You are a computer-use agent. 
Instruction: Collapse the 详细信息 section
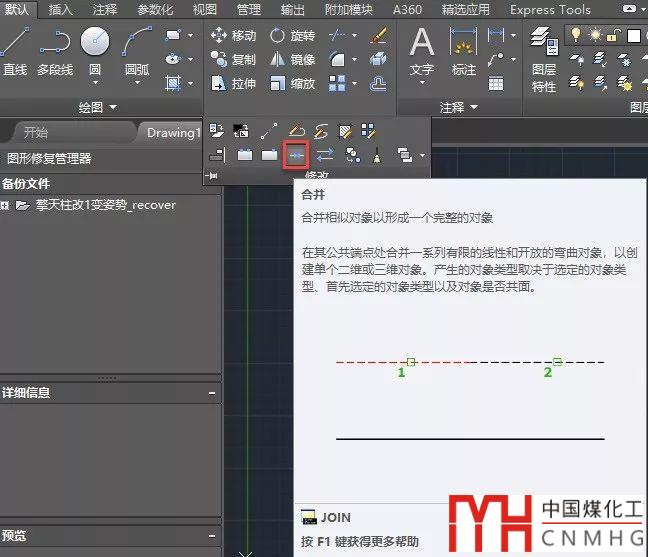[x=212, y=393]
